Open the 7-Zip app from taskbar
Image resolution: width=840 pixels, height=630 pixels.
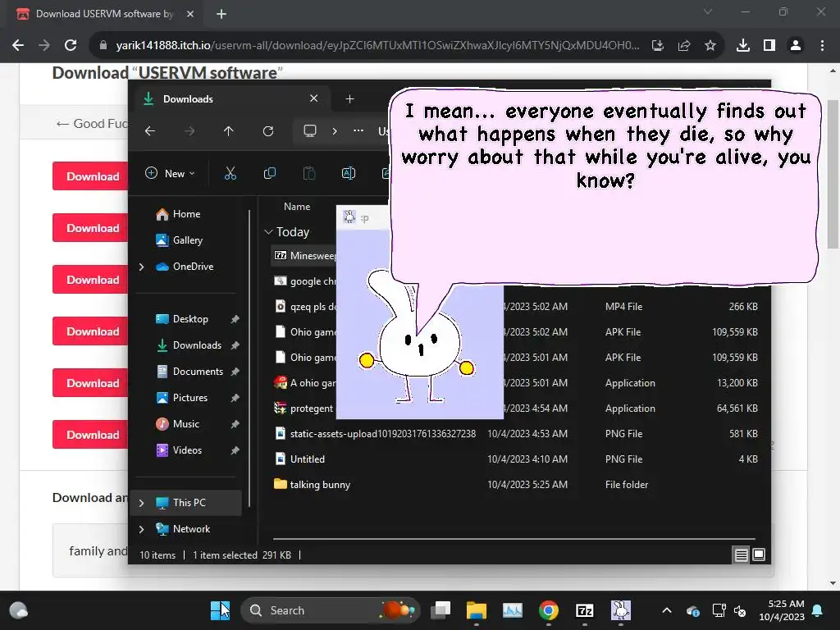[585, 610]
